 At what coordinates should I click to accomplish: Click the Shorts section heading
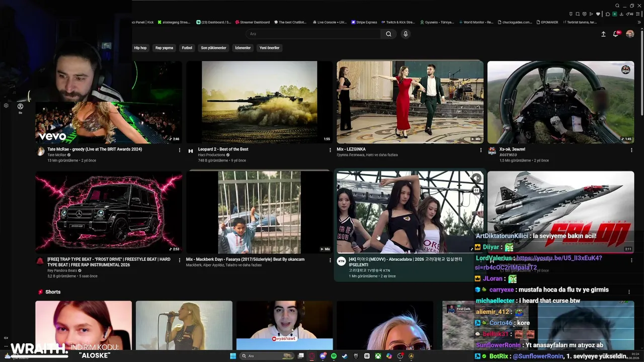pyautogui.click(x=53, y=292)
